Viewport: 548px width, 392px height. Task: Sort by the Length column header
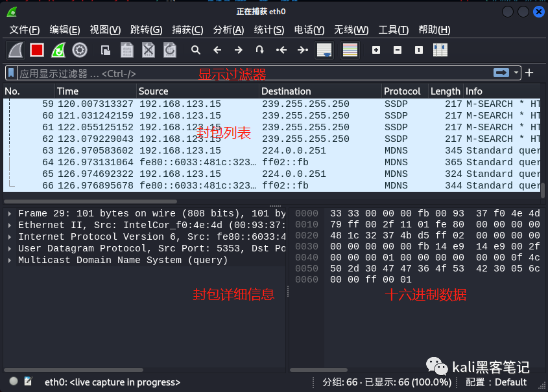(x=446, y=91)
